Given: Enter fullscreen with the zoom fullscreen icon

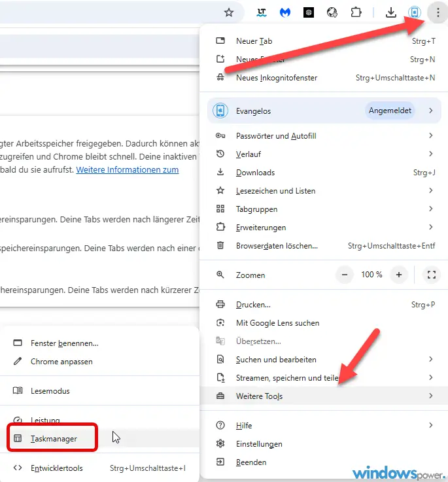Looking at the screenshot, I should (x=432, y=275).
